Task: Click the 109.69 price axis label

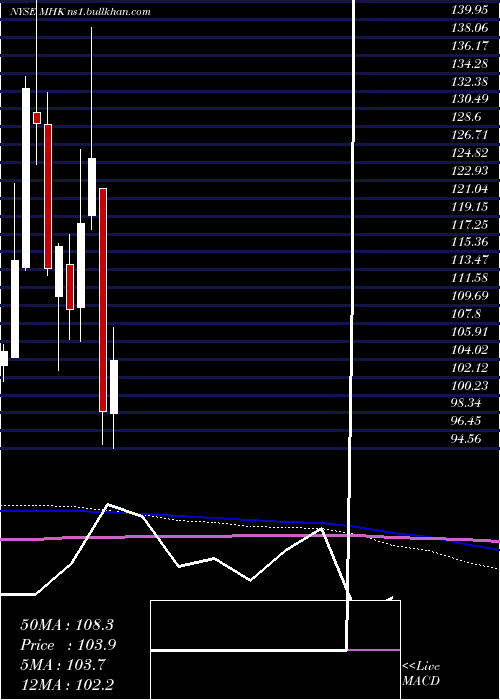Action: 470,296
